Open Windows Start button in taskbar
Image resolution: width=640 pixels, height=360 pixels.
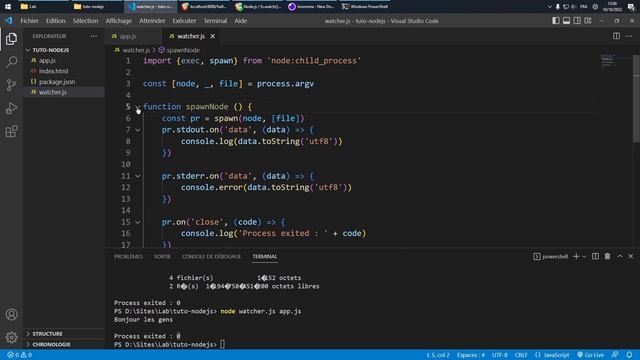pyautogui.click(x=8, y=7)
